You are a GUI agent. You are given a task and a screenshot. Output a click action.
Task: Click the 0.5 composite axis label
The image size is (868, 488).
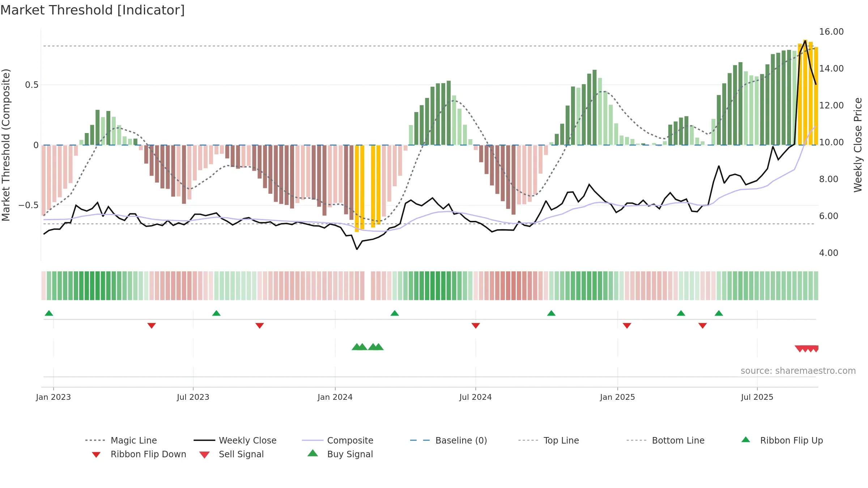point(32,85)
